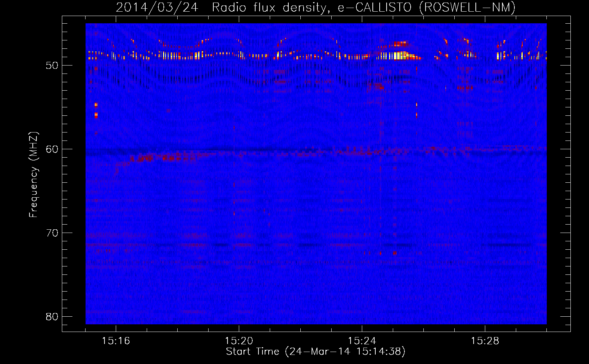Click the 15:16 time tick label

coord(116,341)
